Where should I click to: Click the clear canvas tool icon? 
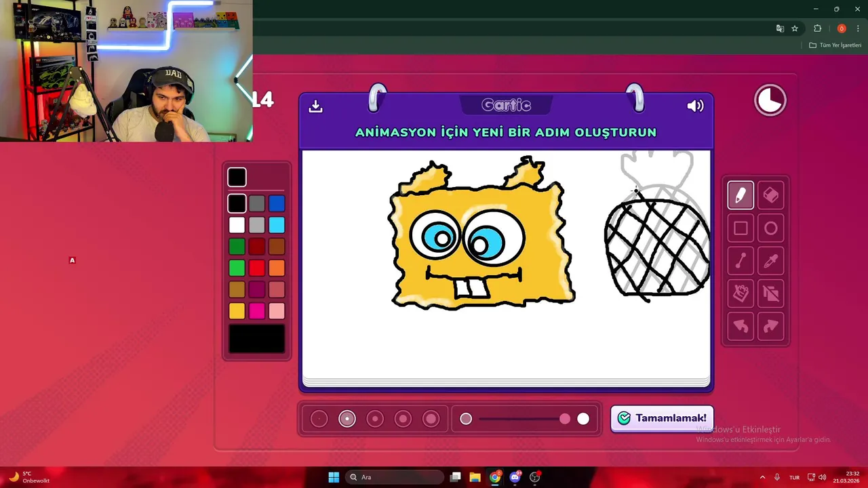[771, 293]
